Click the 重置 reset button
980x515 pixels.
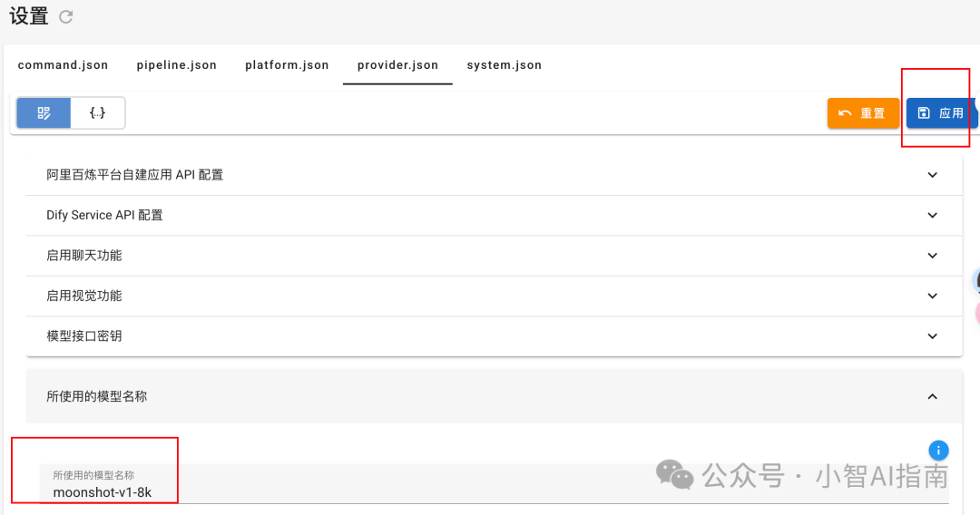coord(862,113)
